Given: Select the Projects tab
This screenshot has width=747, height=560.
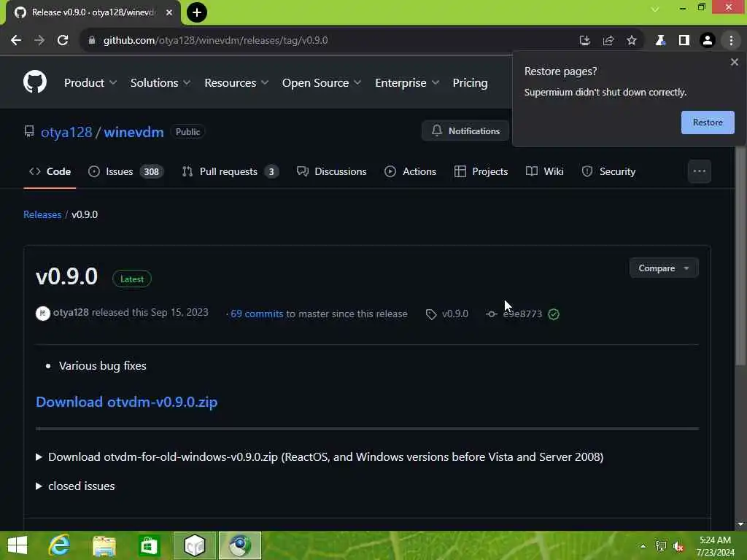Looking at the screenshot, I should coord(481,171).
